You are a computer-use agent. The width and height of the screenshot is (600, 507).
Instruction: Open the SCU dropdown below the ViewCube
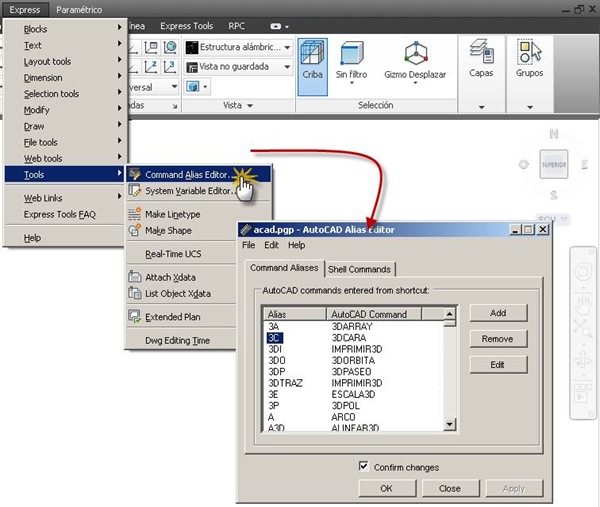tap(564, 219)
